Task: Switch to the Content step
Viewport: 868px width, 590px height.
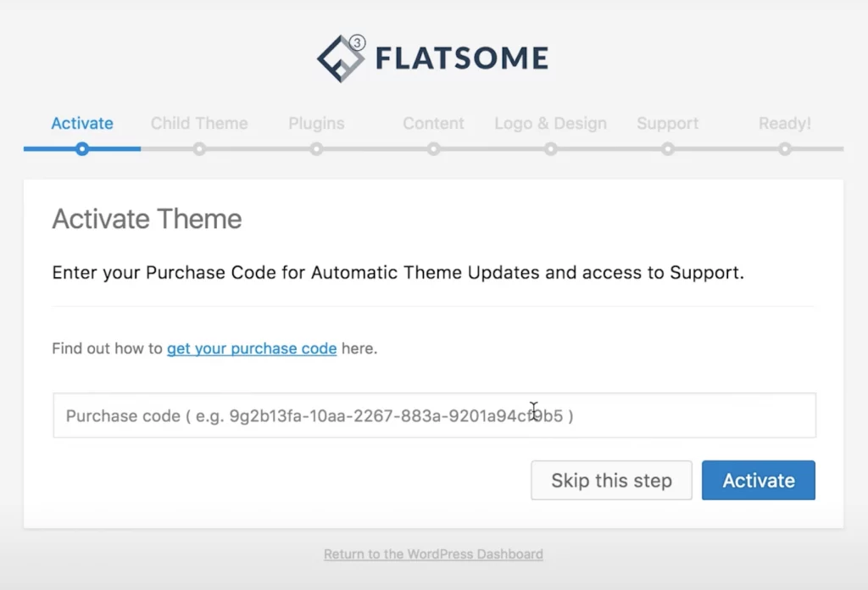Action: coord(433,123)
